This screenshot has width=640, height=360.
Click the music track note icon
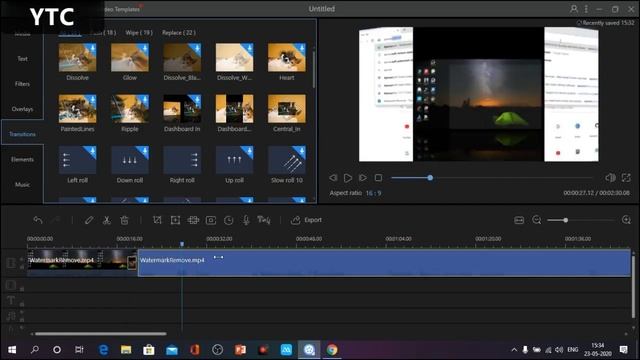pos(11,316)
